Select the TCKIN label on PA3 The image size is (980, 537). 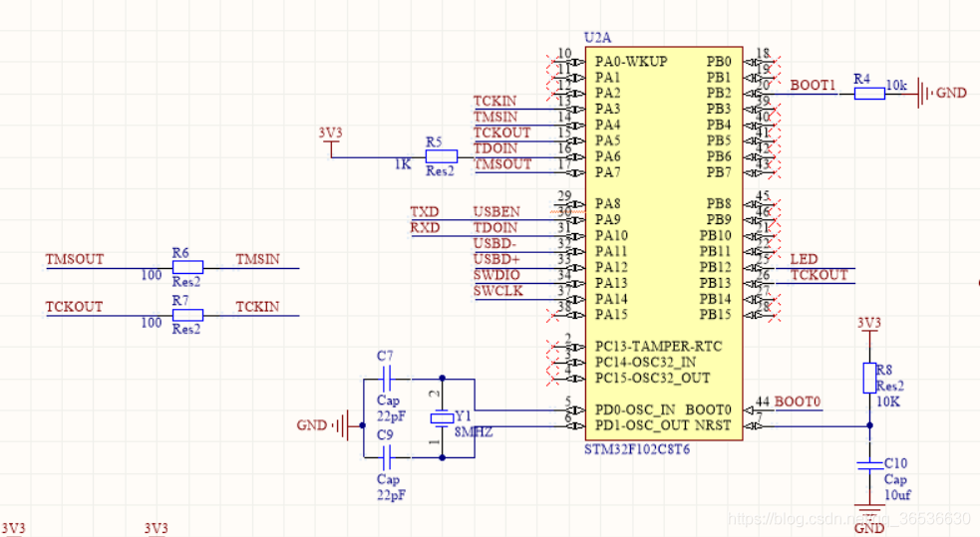pyautogui.click(x=495, y=102)
